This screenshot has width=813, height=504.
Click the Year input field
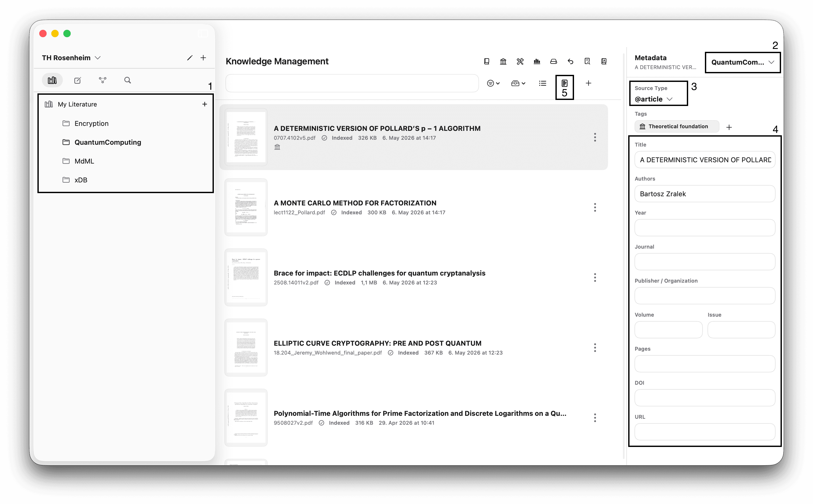tap(704, 228)
